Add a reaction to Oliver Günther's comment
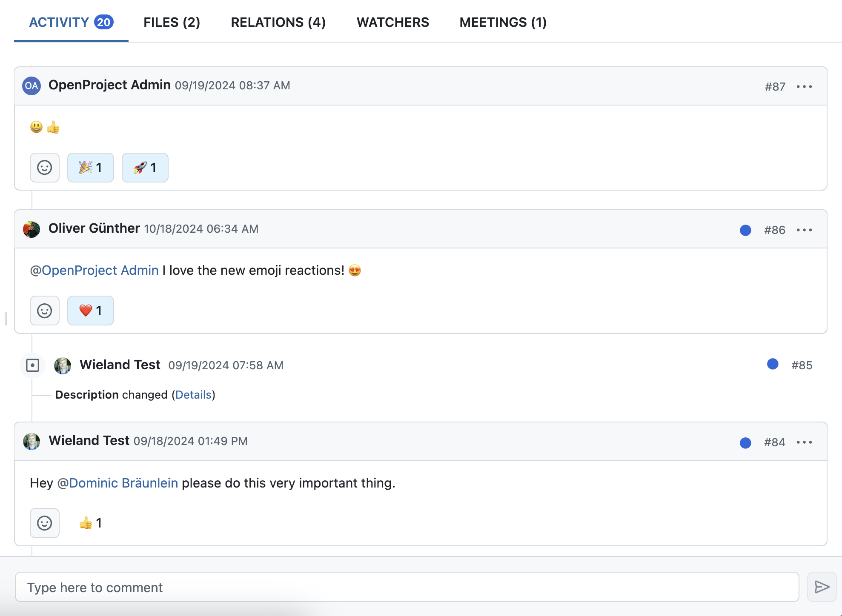The image size is (842, 616). pyautogui.click(x=44, y=310)
